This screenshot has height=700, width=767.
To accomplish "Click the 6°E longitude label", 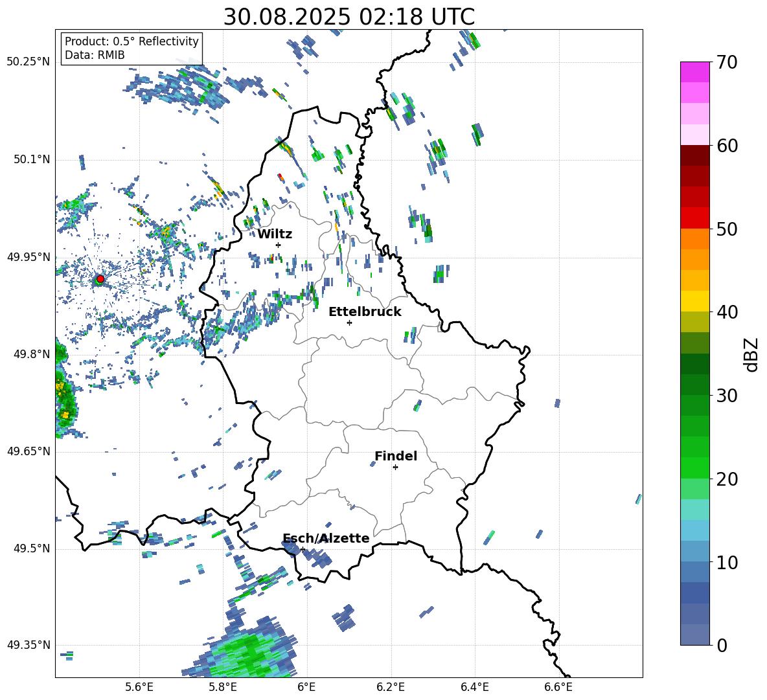I will click(x=306, y=687).
